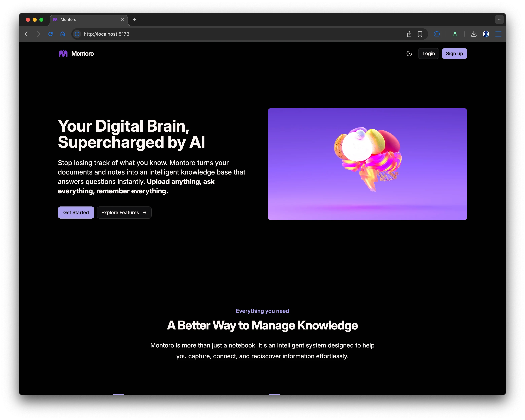Open site info icon in address bar
525x420 pixels.
[x=77, y=34]
